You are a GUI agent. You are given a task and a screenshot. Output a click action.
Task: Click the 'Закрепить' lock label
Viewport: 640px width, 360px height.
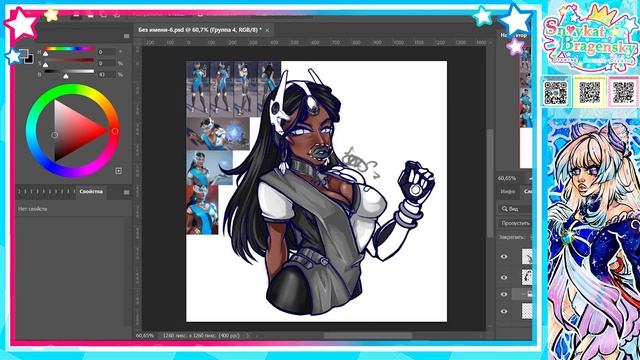tap(511, 237)
